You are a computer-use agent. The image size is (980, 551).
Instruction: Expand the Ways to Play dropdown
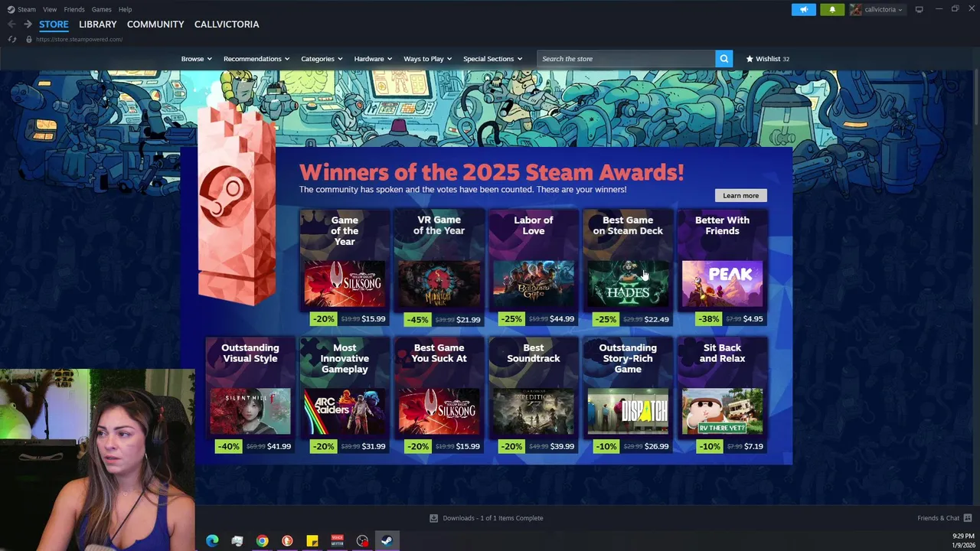pyautogui.click(x=427, y=58)
